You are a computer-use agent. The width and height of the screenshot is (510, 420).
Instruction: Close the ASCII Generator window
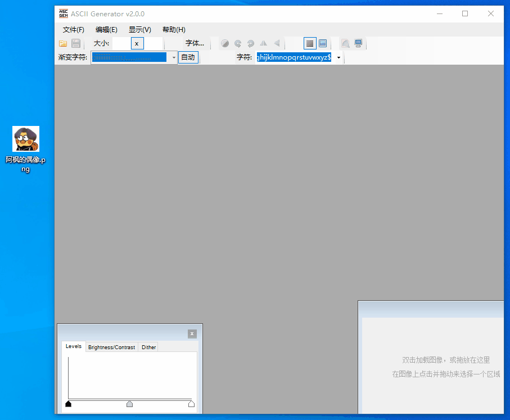coord(491,13)
